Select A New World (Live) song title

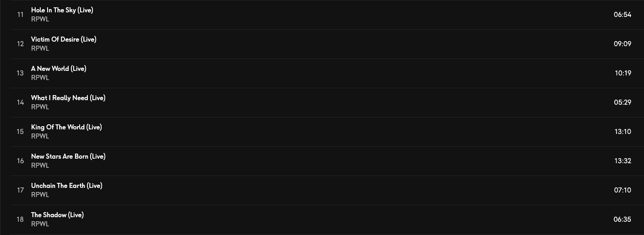[59, 69]
